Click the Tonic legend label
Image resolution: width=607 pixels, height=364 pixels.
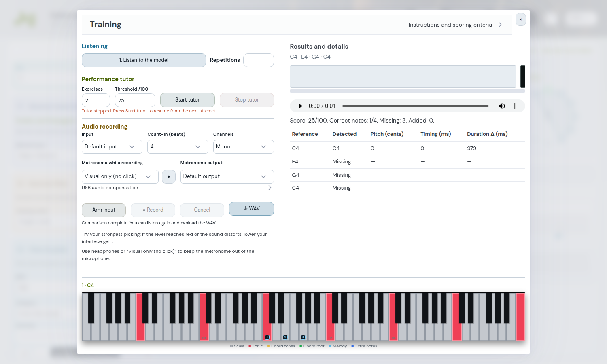(x=258, y=346)
